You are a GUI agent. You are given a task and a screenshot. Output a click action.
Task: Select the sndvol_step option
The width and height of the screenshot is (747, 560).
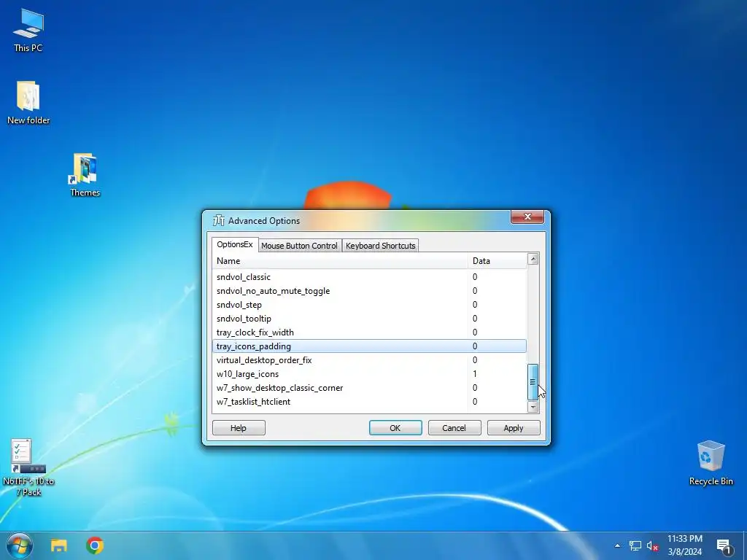coord(370,304)
